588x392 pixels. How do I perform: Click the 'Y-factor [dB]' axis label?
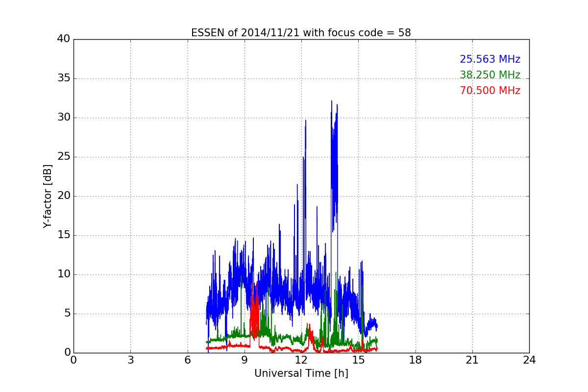click(48, 196)
